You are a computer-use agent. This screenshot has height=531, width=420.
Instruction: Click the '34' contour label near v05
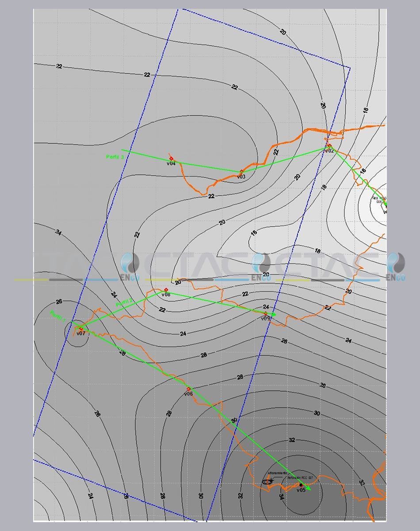(282, 496)
